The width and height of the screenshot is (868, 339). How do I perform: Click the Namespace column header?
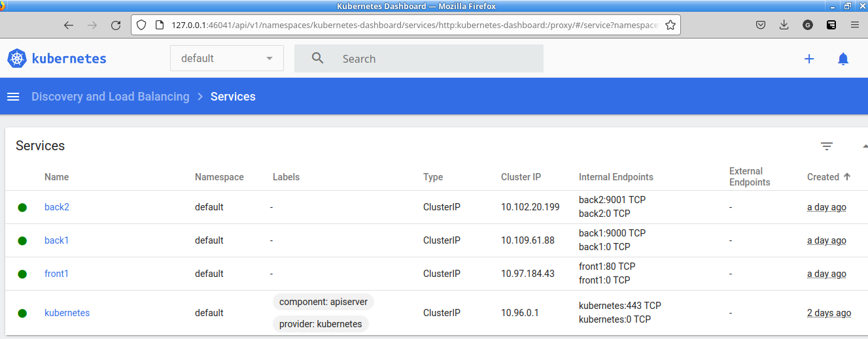click(x=219, y=177)
